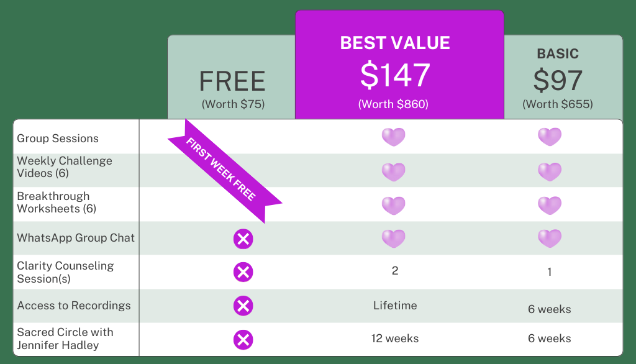Click the X icon for Clarity Counseling Session(s)
The width and height of the screenshot is (636, 364).
tap(243, 272)
